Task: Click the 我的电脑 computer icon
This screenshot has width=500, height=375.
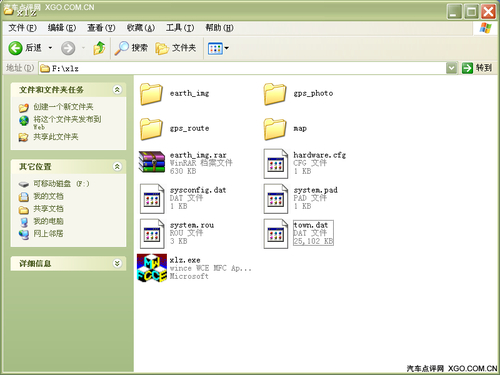Action: coord(24,222)
